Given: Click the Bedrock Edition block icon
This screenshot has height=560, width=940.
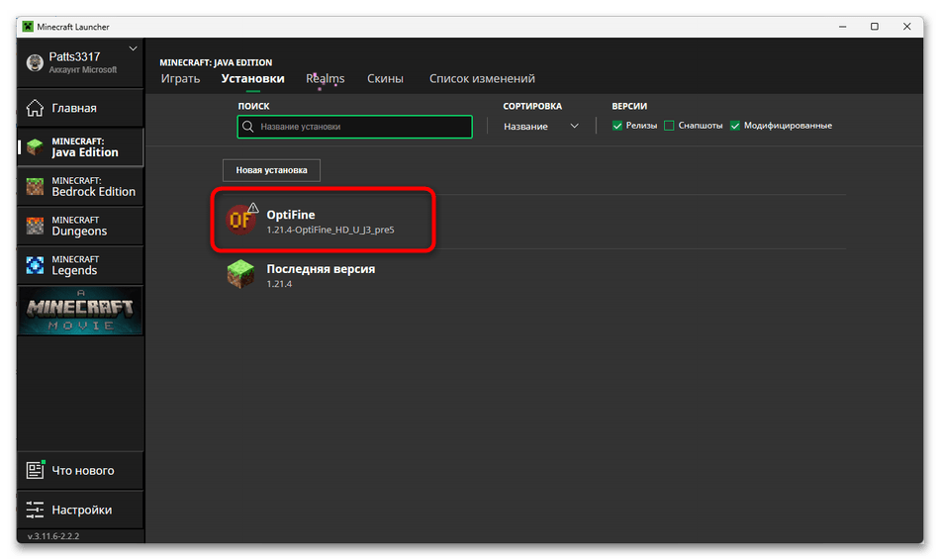Looking at the screenshot, I should (35, 186).
